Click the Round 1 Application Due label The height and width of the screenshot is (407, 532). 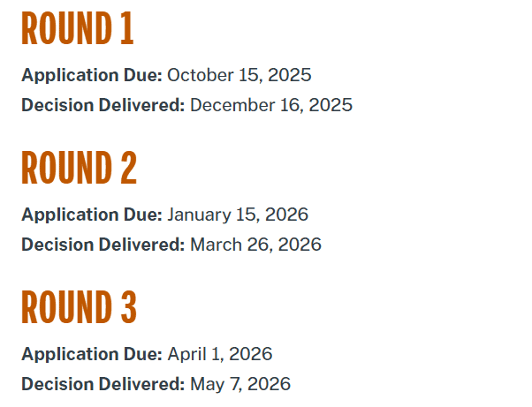click(92, 75)
